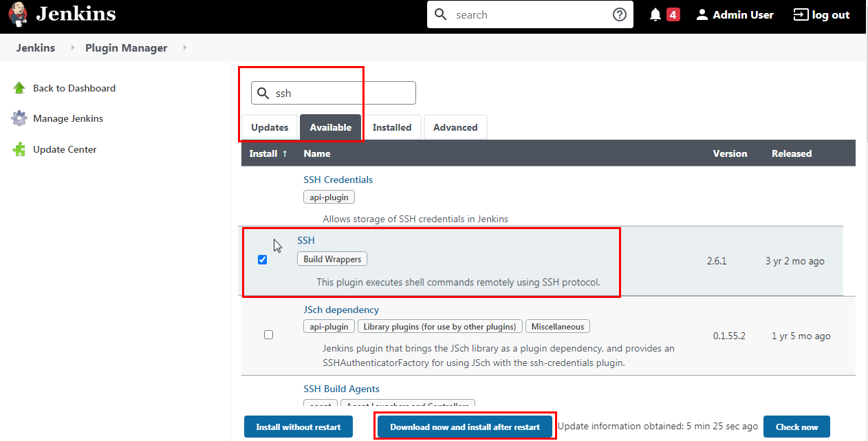Click 'Allows storage of SSH credentials in Jenkins' text
This screenshot has width=868, height=441.
pyautogui.click(x=415, y=219)
